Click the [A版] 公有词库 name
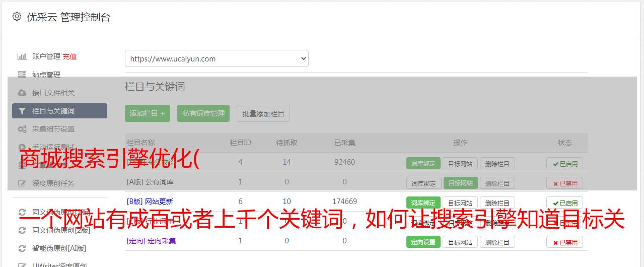Image resolution: width=644 pixels, height=267 pixels. point(150,182)
